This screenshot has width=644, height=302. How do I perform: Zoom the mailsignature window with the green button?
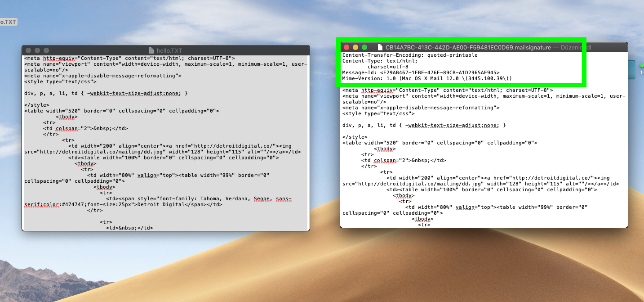click(x=365, y=46)
